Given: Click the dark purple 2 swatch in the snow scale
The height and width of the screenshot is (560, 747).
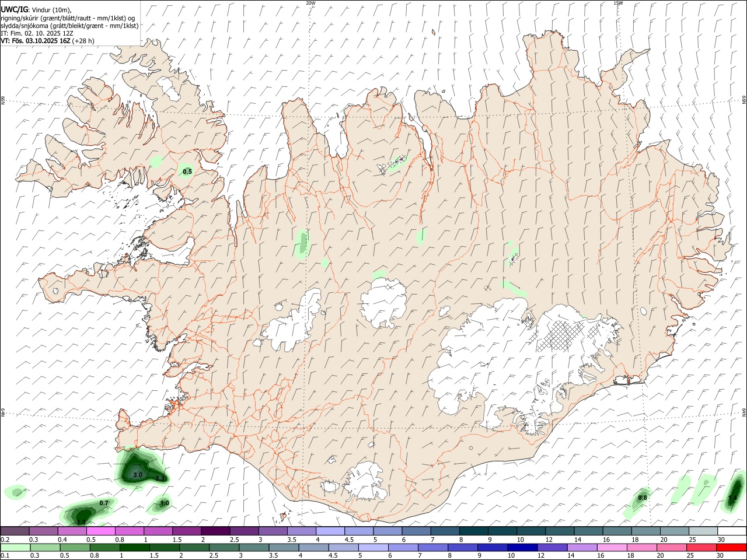Looking at the screenshot, I should click(x=215, y=531).
